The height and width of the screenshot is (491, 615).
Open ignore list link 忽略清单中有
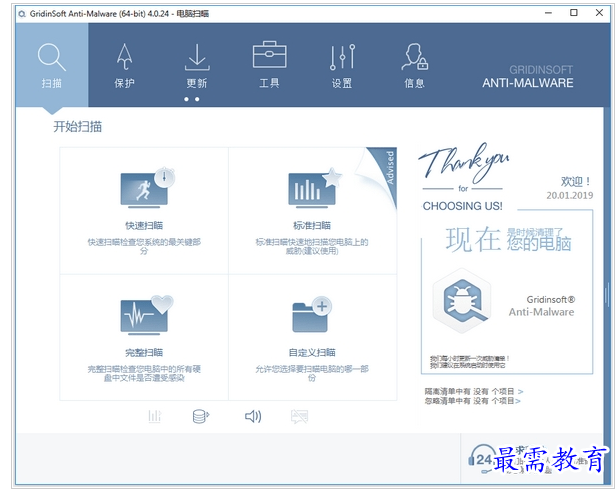click(473, 401)
